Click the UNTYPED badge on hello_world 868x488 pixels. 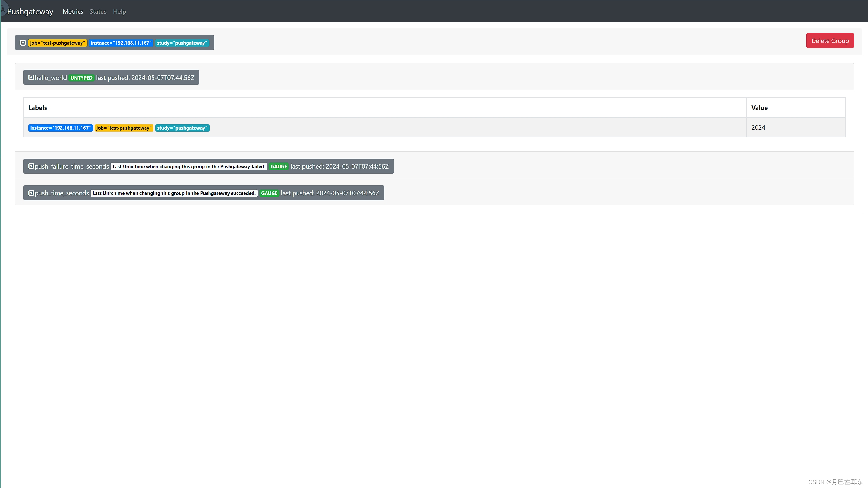point(81,78)
